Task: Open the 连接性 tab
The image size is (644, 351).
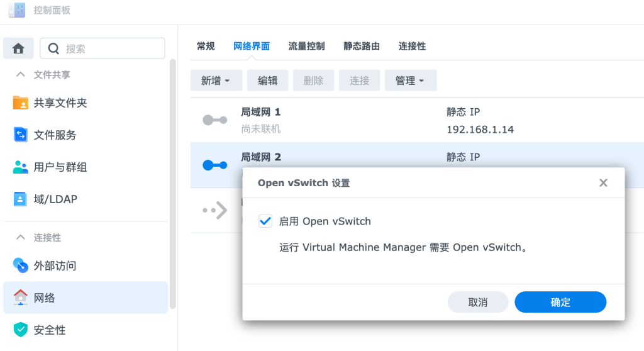Action: (x=412, y=46)
